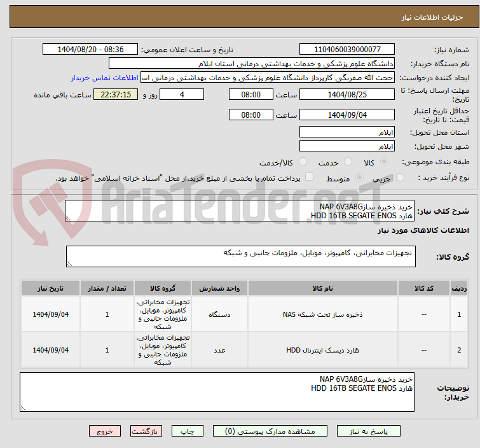Click the goods group cell in the NAS row

[163, 314]
